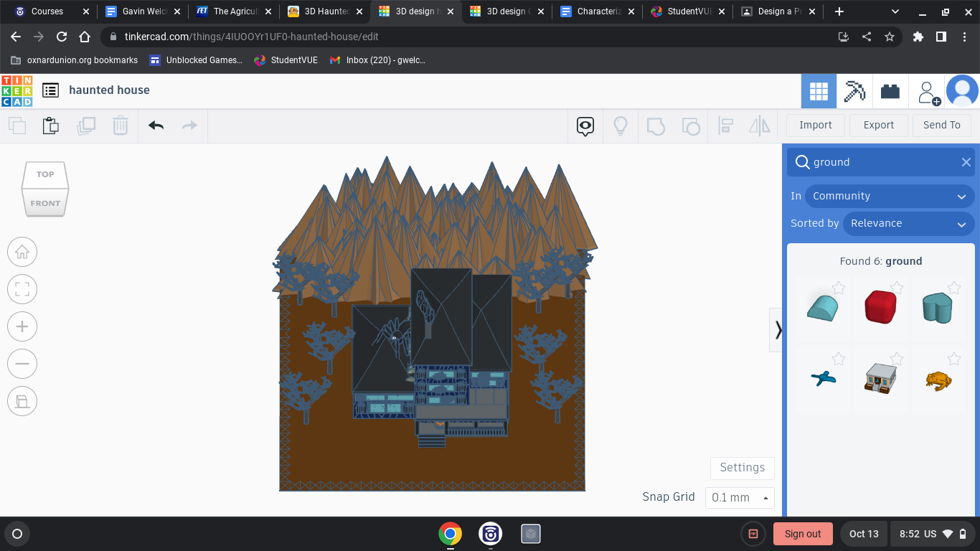Toggle orthographic view with the box icon
This screenshot has height=551, width=980.
22,401
